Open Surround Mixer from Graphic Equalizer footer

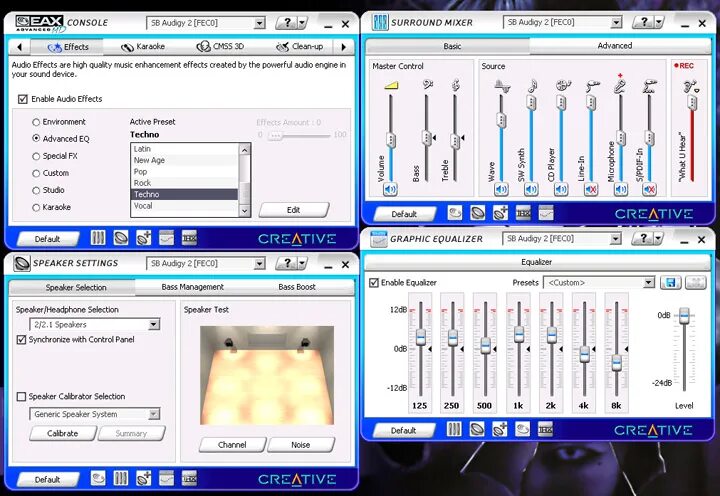(454, 429)
